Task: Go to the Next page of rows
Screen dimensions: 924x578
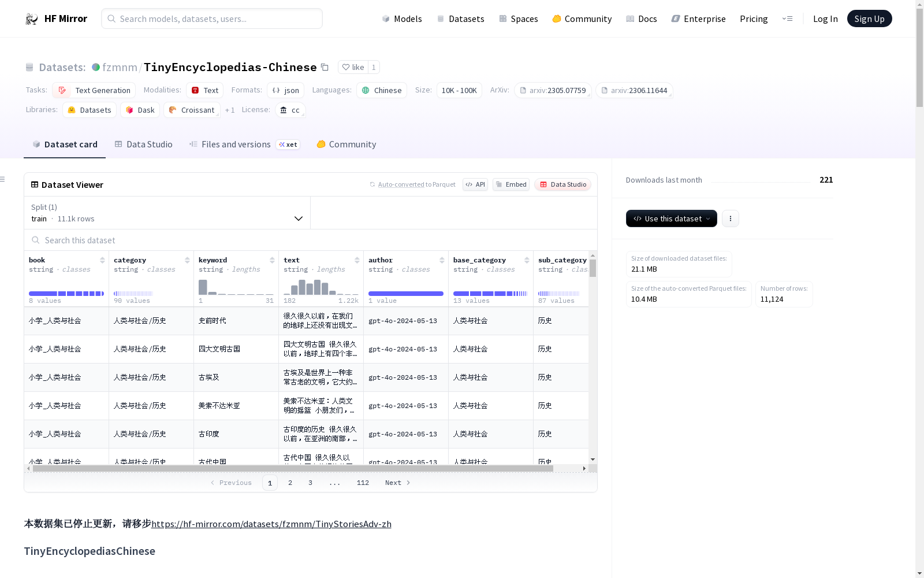Action: (x=398, y=483)
